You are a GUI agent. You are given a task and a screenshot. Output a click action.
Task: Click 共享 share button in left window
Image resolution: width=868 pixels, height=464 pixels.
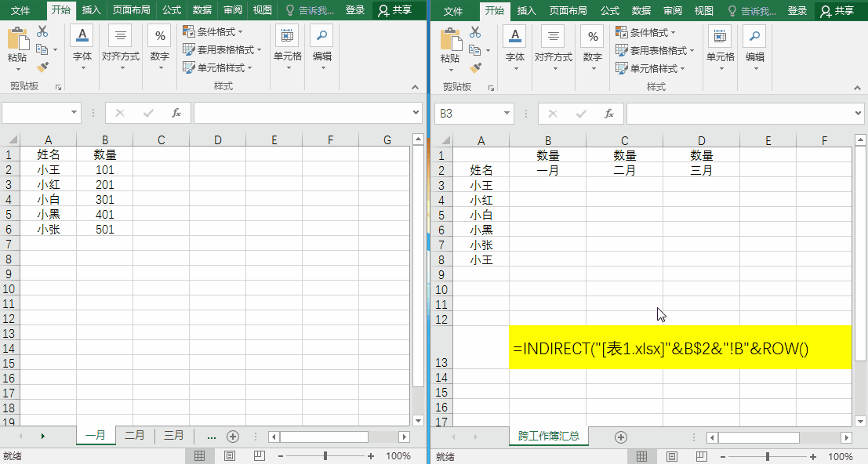[395, 10]
